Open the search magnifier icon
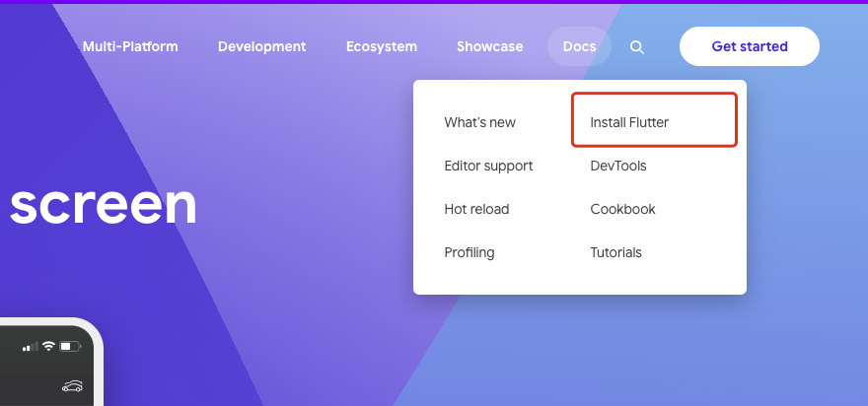This screenshot has height=406, width=868. pyautogui.click(x=637, y=47)
